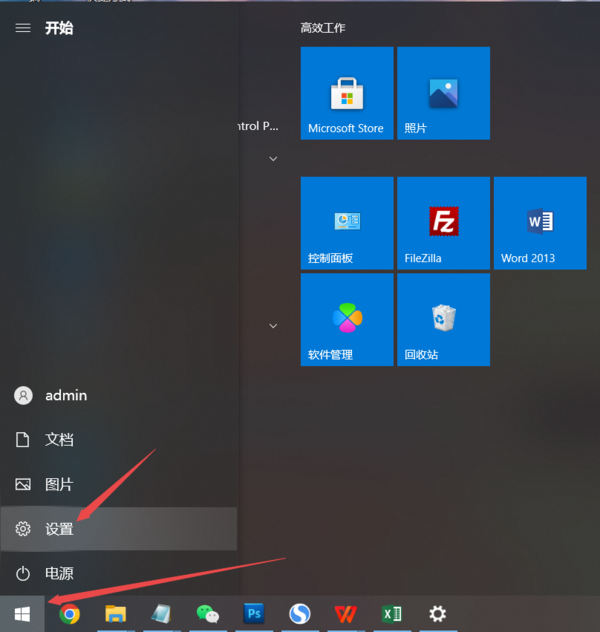Open Excel from the taskbar

pyautogui.click(x=391, y=614)
